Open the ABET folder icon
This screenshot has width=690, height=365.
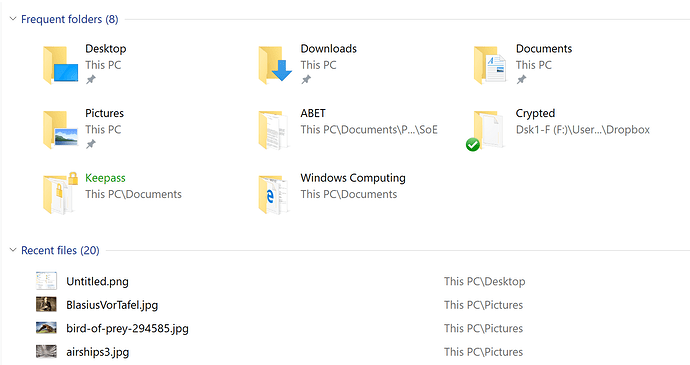pos(274,130)
